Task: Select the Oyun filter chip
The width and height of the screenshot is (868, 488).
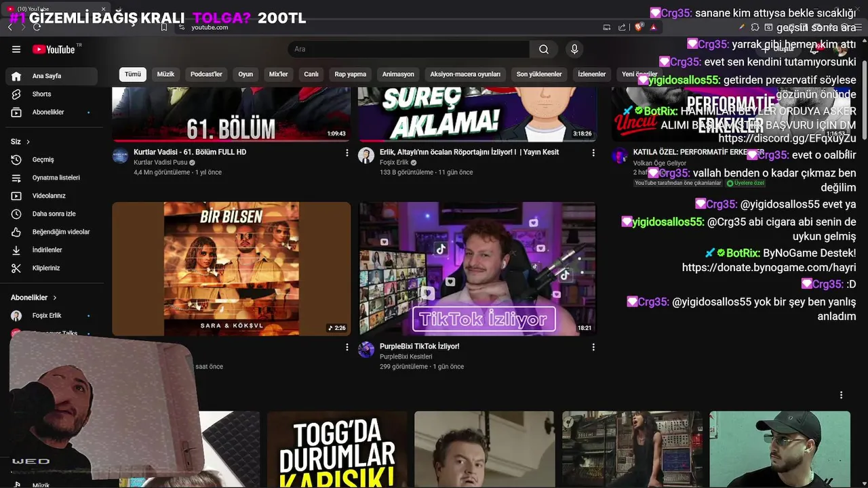Action: click(x=245, y=75)
